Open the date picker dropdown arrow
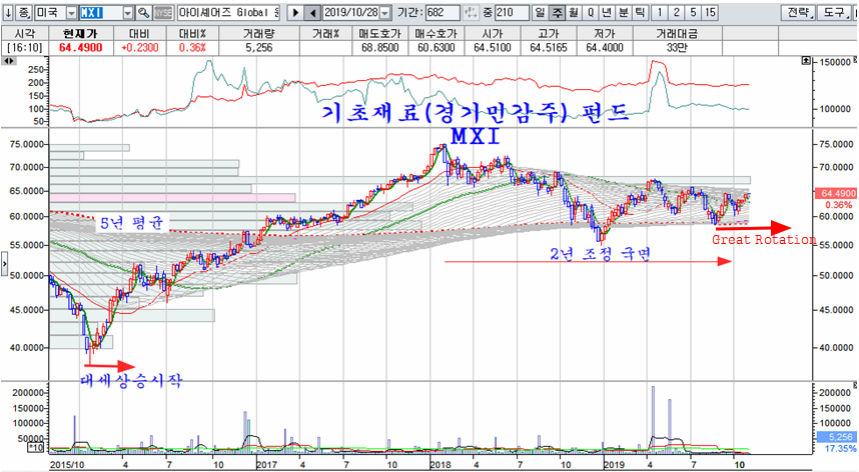859x472 pixels. click(385, 13)
